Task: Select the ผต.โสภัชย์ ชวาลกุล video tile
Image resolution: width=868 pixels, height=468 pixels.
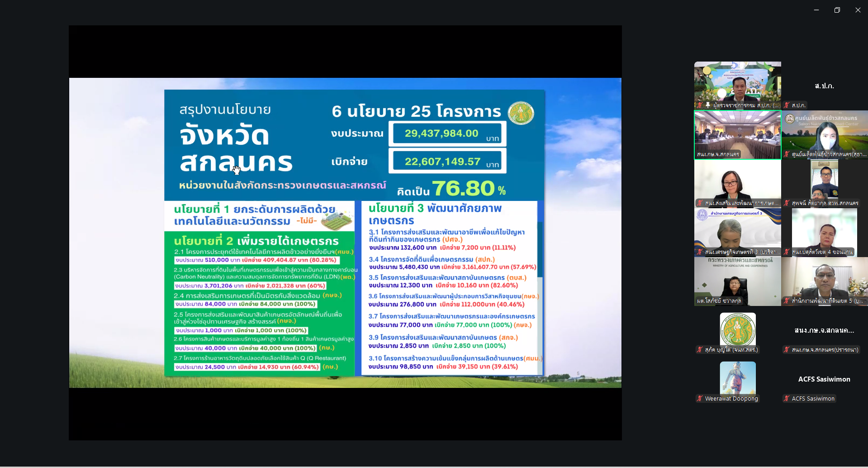Action: coord(738,282)
